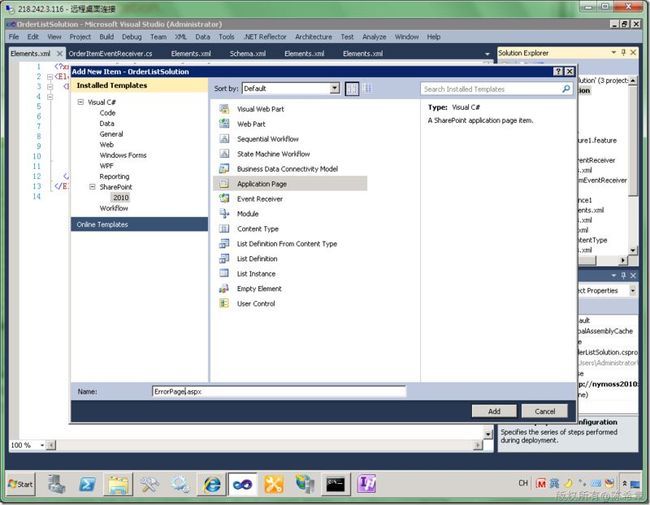Open dialog help question mark button
Screen dimensions: 650x505
coord(558,71)
